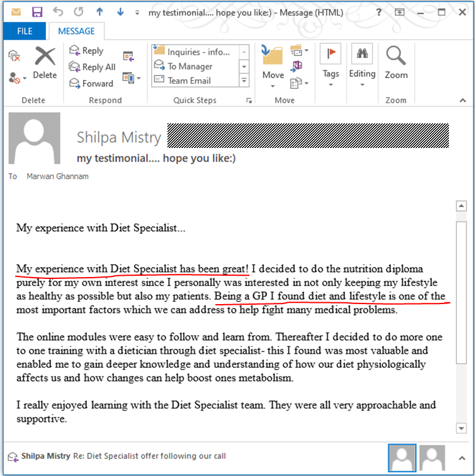Screen dimensions: 476x476
Task: Click subject line my testimonial.... hope you like:)
Action: (156, 158)
